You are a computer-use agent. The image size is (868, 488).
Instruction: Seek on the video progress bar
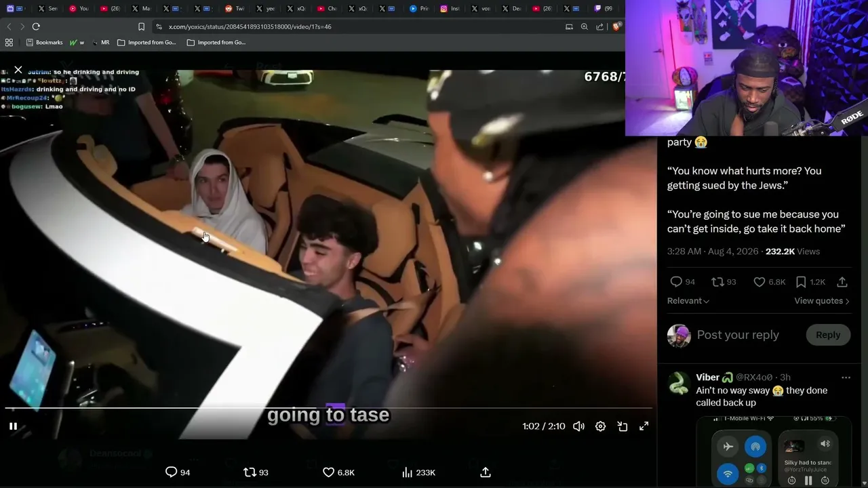tap(328, 408)
